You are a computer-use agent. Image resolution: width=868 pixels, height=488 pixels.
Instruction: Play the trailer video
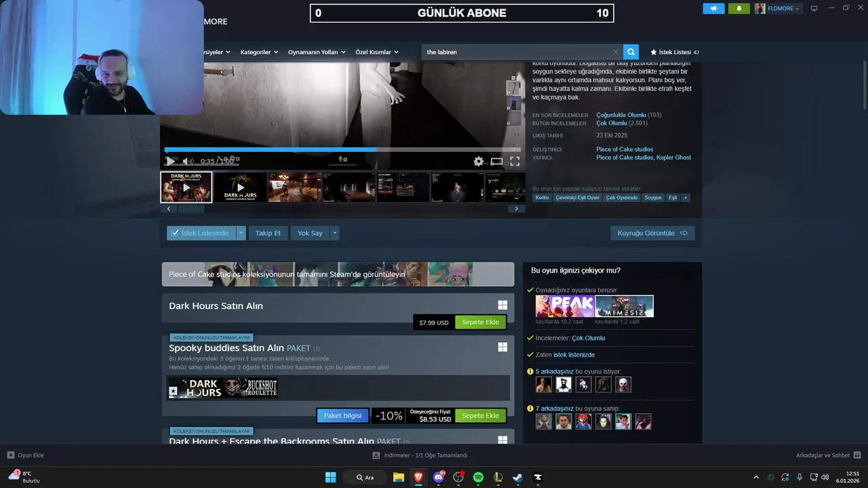[170, 161]
